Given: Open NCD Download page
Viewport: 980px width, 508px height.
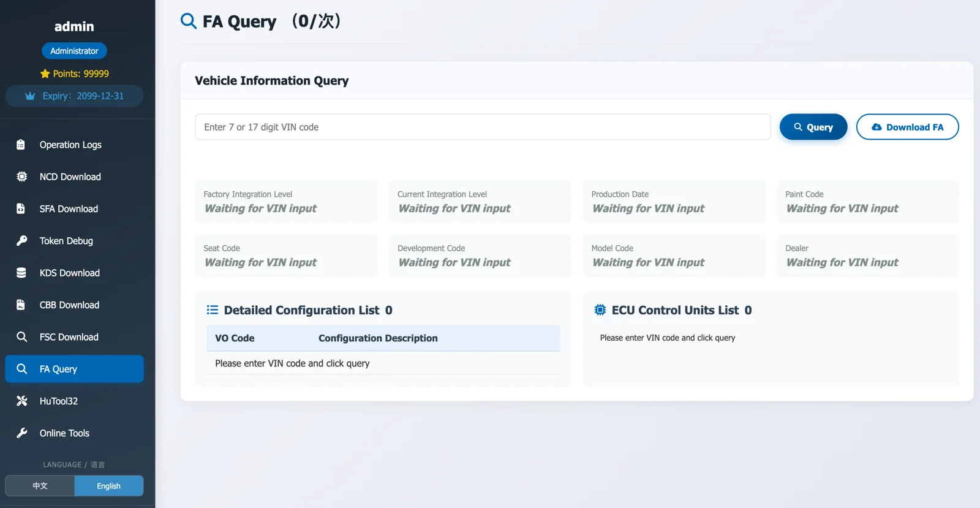Looking at the screenshot, I should click(74, 176).
